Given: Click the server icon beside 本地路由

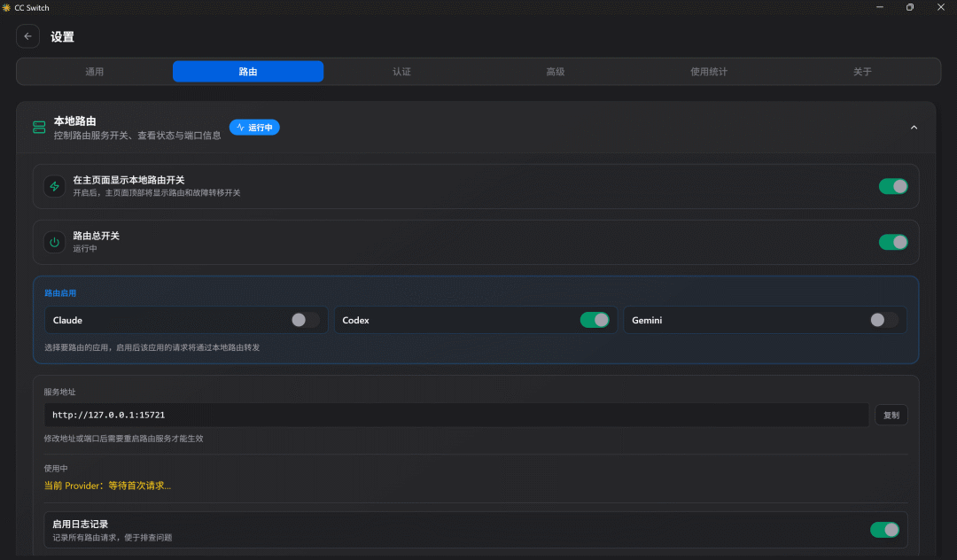Looking at the screenshot, I should 39,127.
